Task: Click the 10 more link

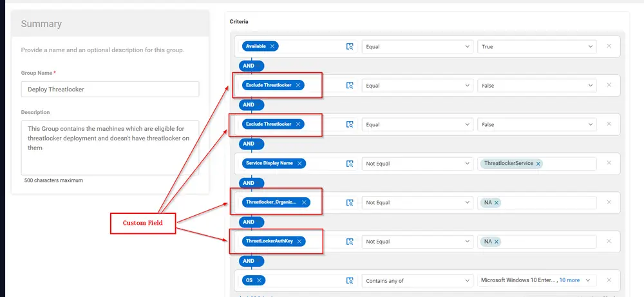Action: click(570, 280)
